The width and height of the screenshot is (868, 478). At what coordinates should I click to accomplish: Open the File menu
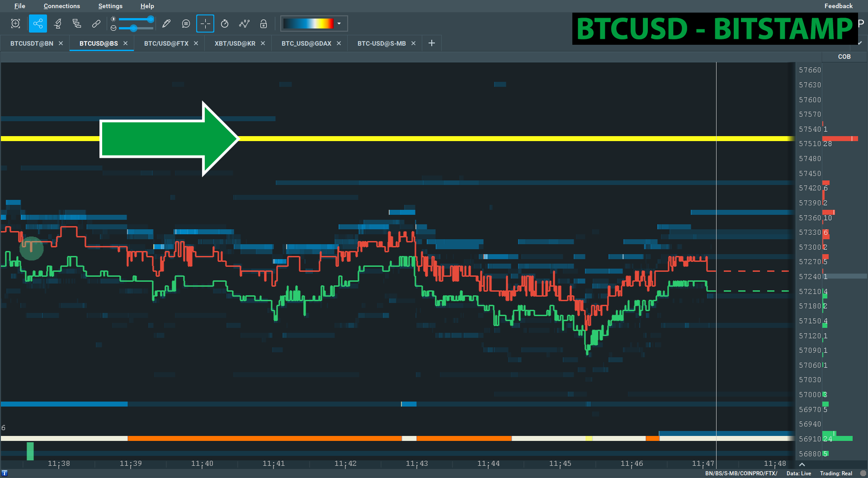click(x=20, y=6)
